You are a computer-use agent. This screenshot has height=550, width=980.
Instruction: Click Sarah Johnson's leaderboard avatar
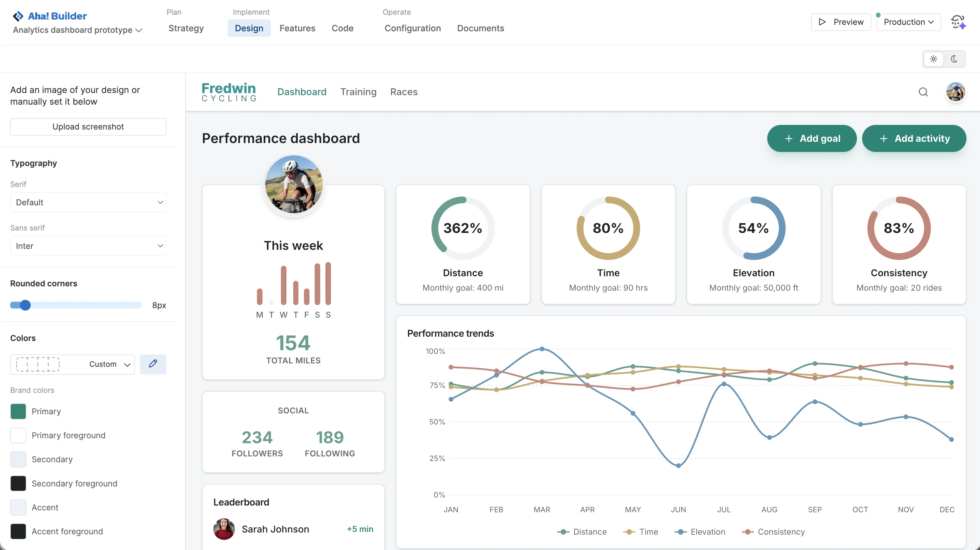[224, 529]
